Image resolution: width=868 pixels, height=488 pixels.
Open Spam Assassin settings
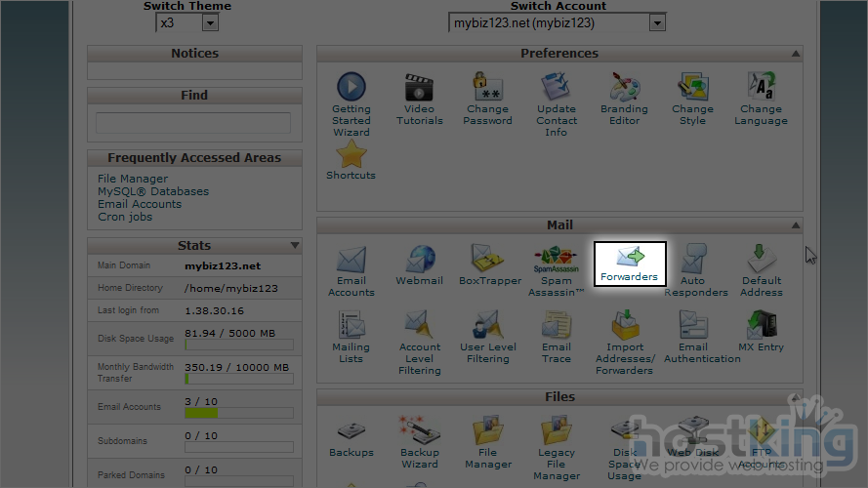(x=556, y=270)
